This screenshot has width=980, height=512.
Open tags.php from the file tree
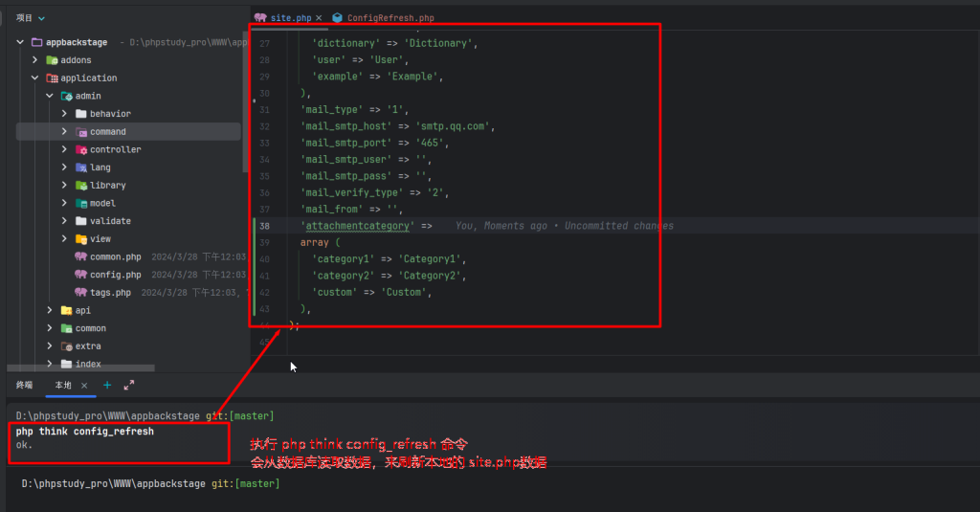(110, 293)
